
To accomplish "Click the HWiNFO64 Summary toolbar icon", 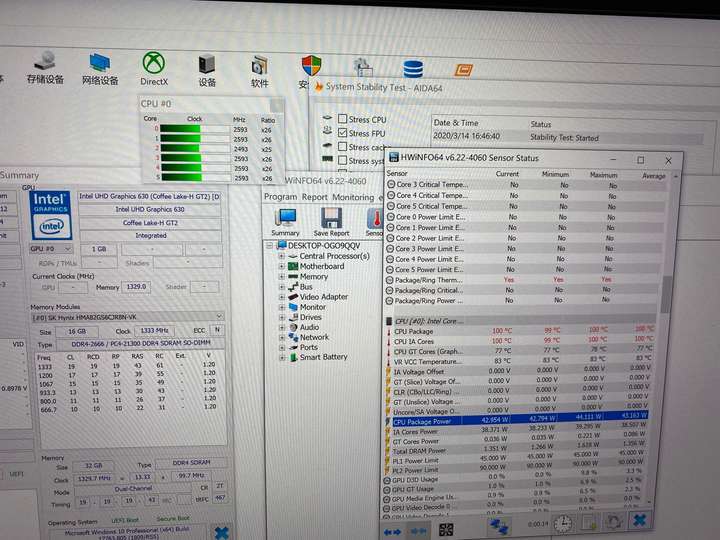I will pyautogui.click(x=285, y=222).
